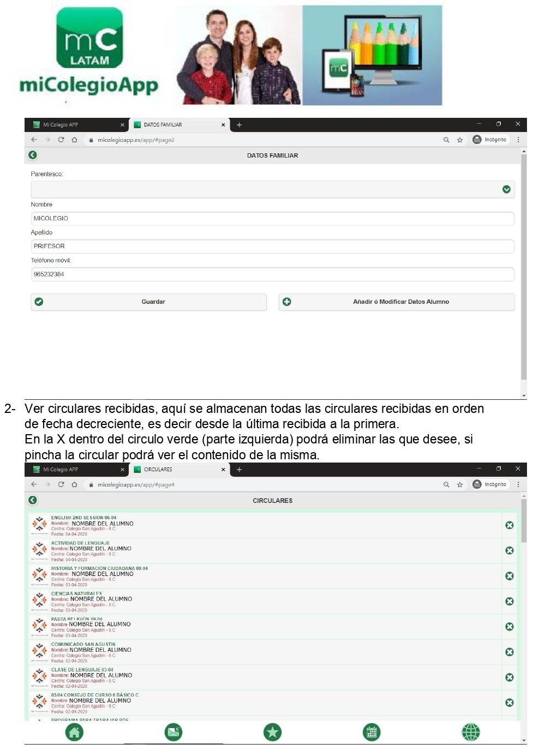Delete ACTIVIDAD DE LENGUAJE circular

point(510,550)
